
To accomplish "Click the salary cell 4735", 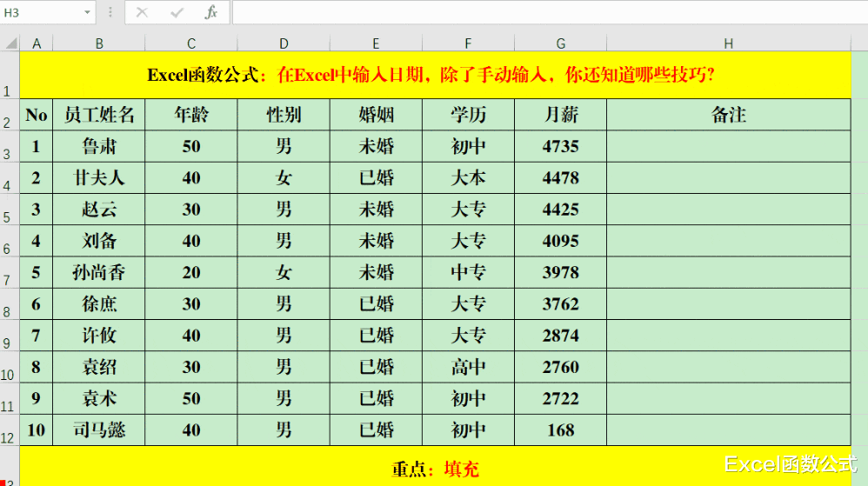I will pyautogui.click(x=561, y=147).
